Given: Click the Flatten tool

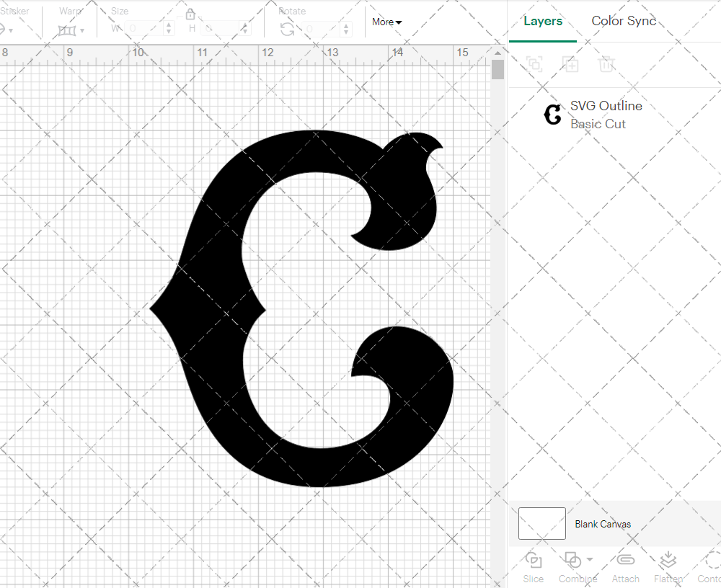Looking at the screenshot, I should (x=668, y=568).
